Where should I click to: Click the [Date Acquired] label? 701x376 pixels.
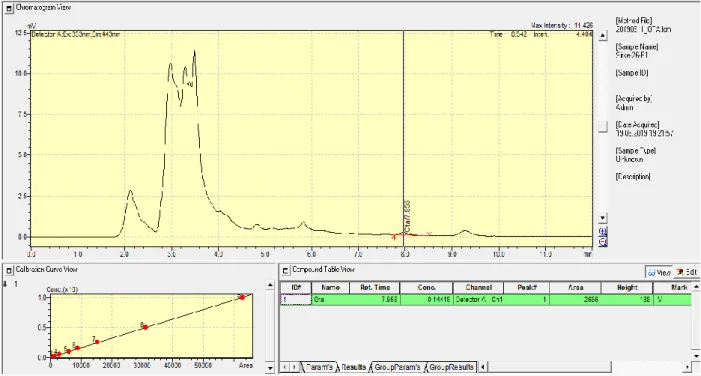[637, 125]
